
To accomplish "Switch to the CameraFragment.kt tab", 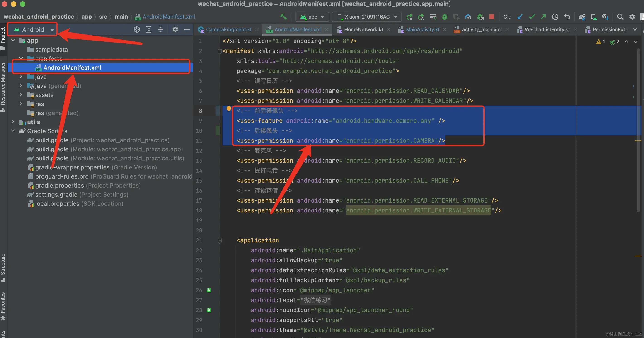I will coord(228,29).
